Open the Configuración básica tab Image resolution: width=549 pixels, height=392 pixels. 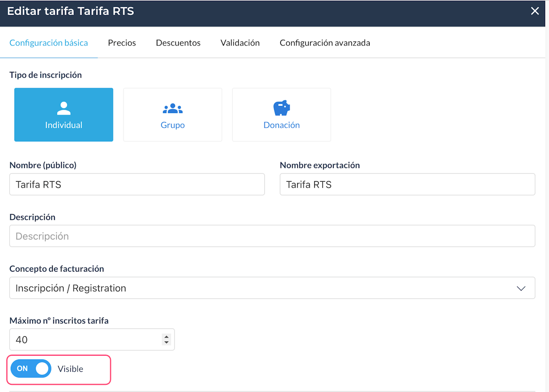coord(49,43)
